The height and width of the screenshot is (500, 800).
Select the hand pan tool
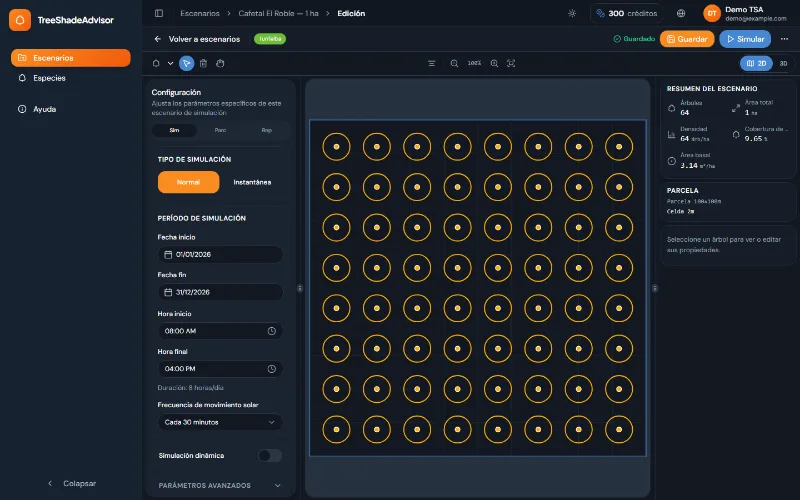[220, 63]
